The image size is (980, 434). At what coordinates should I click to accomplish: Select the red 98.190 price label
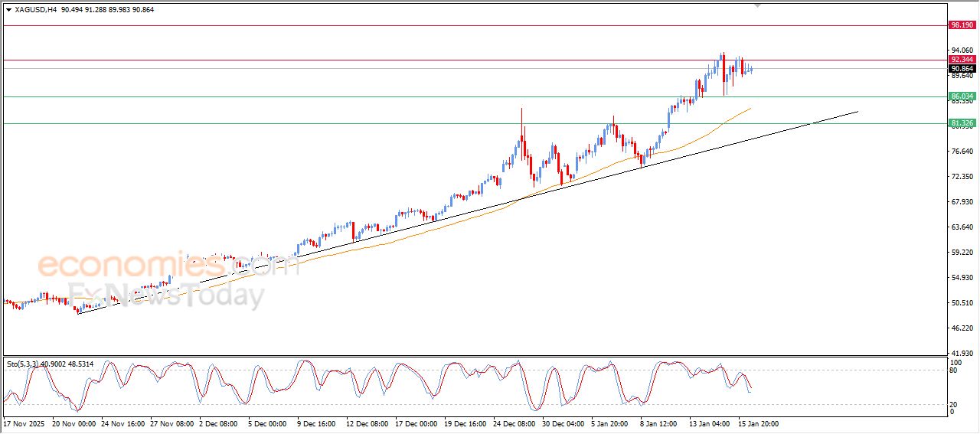click(x=962, y=25)
